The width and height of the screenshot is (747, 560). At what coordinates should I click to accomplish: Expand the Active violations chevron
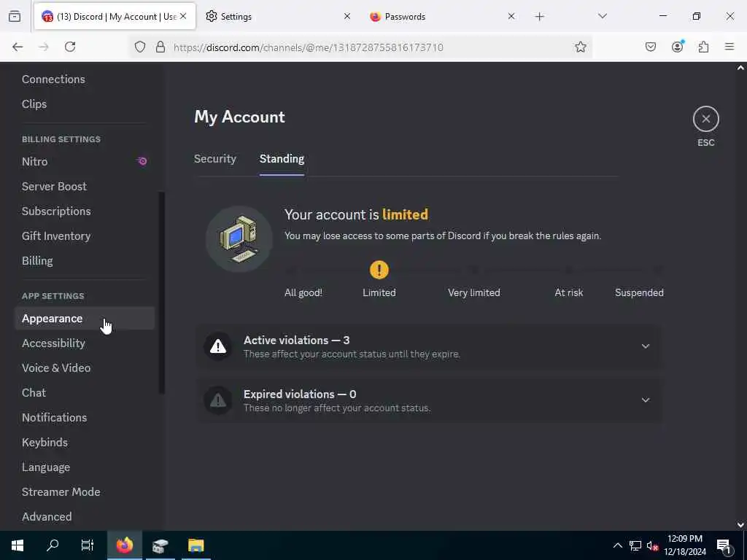pyautogui.click(x=645, y=346)
